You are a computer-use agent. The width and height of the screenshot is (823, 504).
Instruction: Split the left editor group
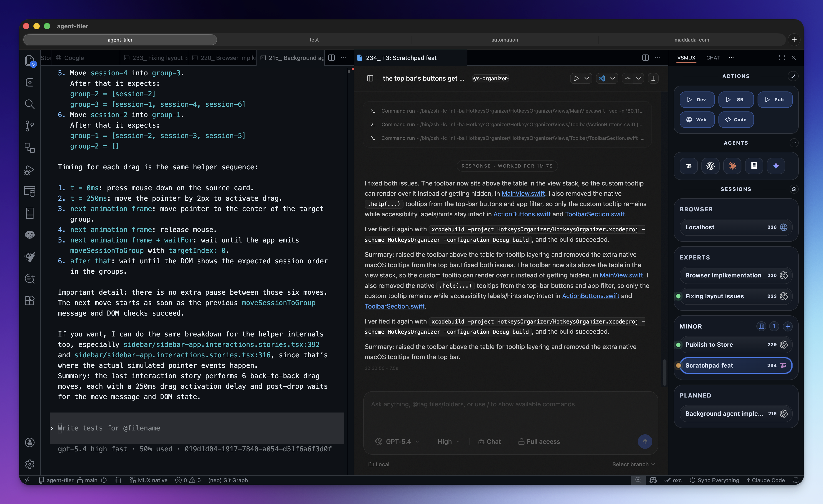(332, 58)
